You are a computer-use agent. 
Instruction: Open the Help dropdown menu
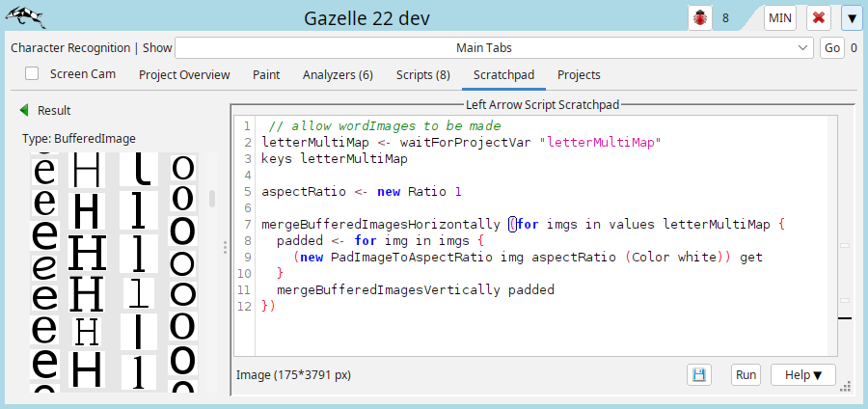pyautogui.click(x=802, y=374)
